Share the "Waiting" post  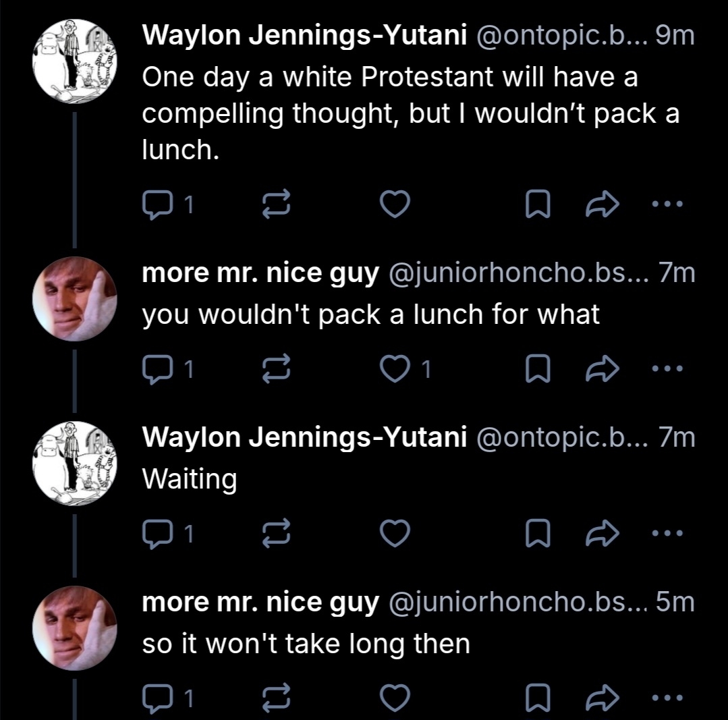pos(597,534)
